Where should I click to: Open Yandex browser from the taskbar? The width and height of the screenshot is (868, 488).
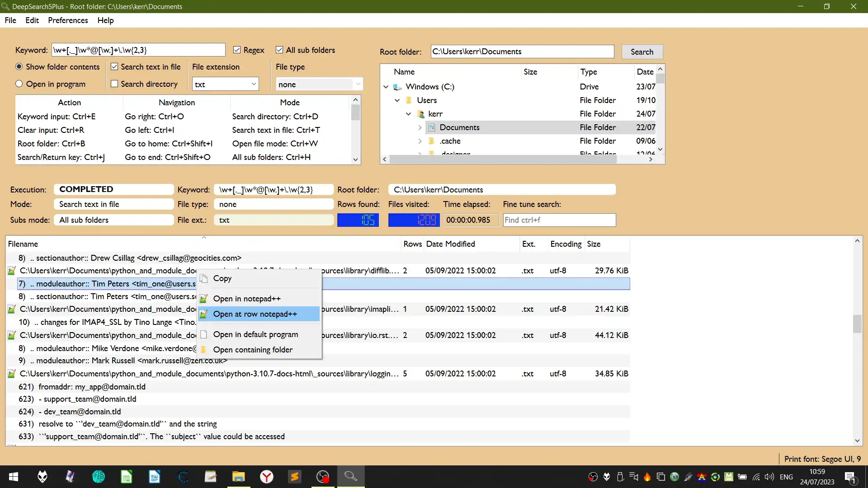266,477
